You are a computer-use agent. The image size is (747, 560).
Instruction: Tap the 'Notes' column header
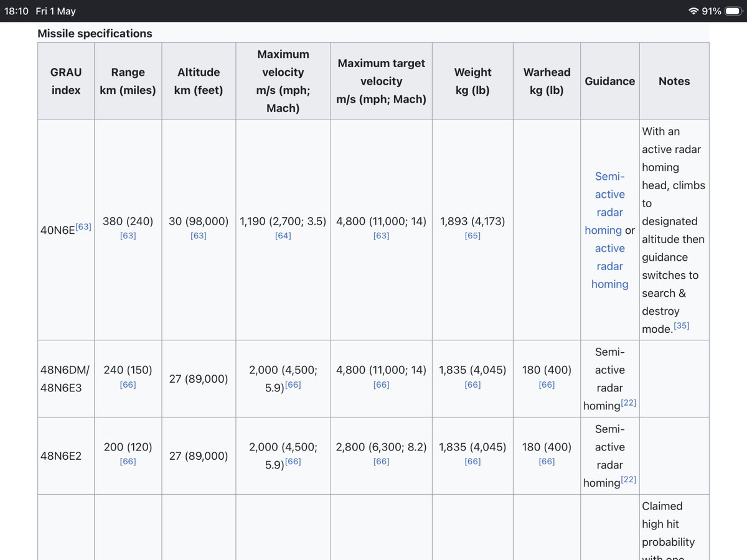click(x=674, y=81)
